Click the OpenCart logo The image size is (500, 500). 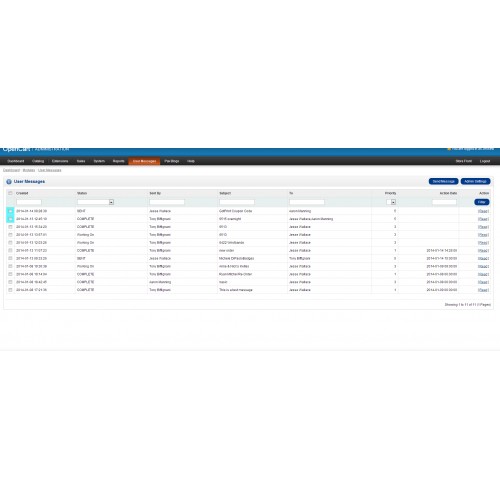point(17,149)
